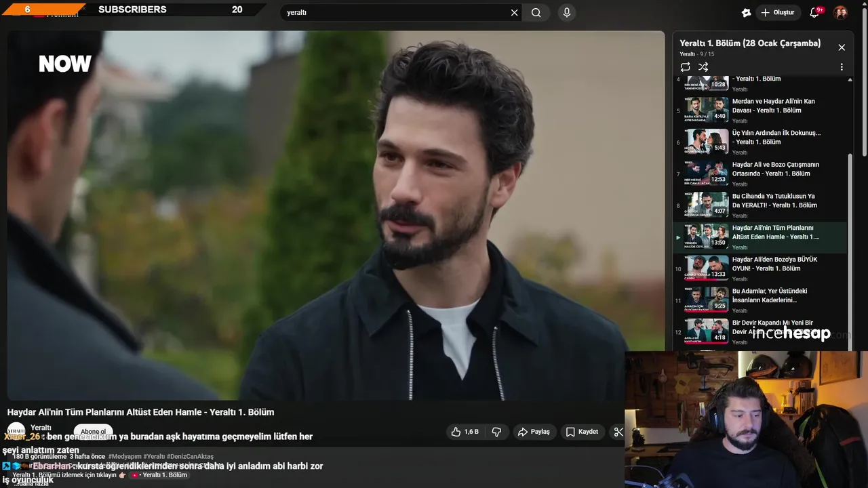Viewport: 868px width, 488px height.
Task: Select currently playing Altüst Eden Hamle item
Action: pyautogui.click(x=760, y=237)
